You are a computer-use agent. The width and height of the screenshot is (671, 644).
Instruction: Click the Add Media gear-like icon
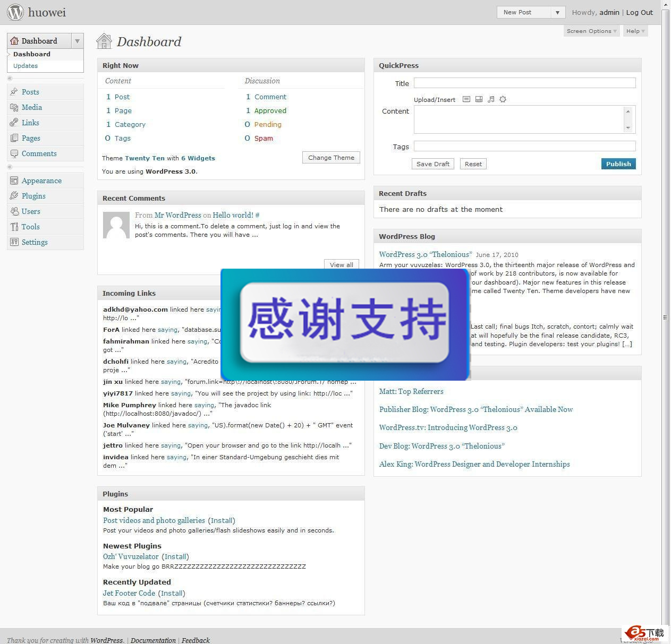503,99
